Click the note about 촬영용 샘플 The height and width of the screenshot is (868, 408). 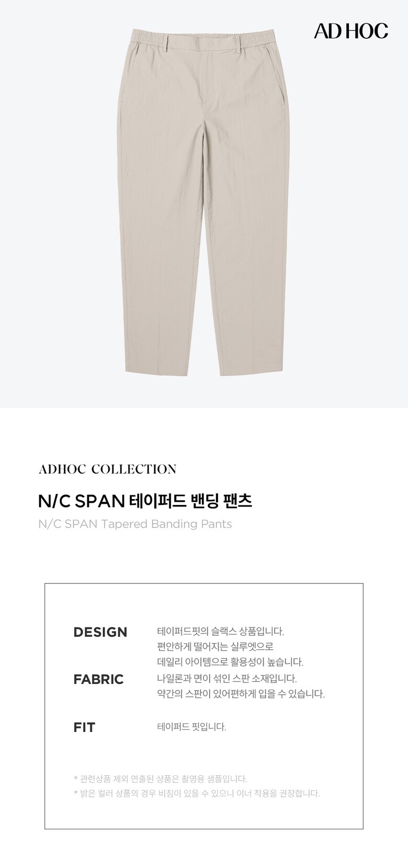161,779
